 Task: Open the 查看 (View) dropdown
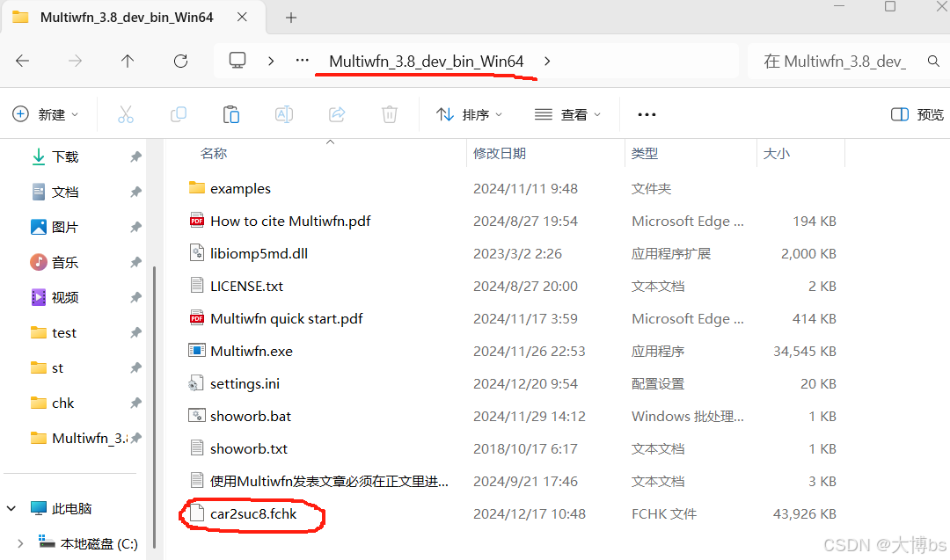[567, 114]
